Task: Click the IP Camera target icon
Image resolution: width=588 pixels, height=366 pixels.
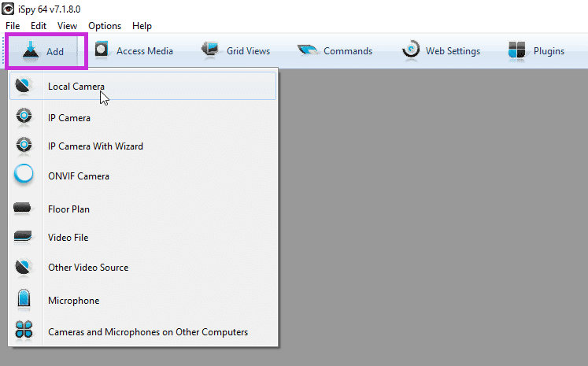Action: click(x=24, y=116)
